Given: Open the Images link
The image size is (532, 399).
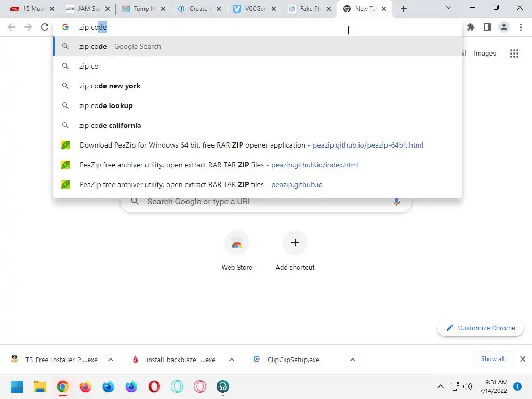Looking at the screenshot, I should [485, 54].
